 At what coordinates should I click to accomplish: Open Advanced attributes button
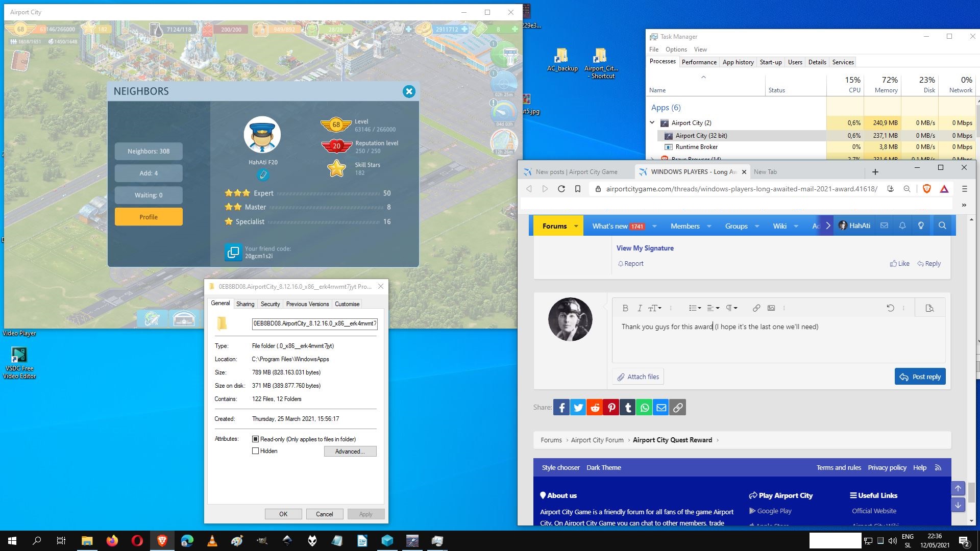pos(350,452)
